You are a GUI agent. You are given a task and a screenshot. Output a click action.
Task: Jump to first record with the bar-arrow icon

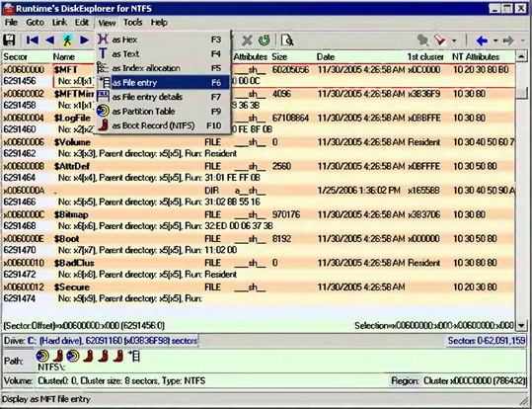(33, 41)
